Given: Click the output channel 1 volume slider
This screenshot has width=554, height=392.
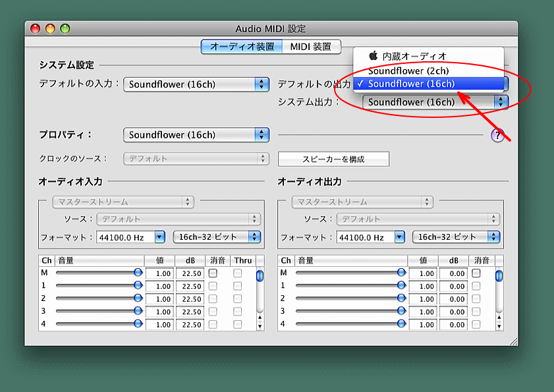Looking at the screenshot, I should click(x=349, y=285).
